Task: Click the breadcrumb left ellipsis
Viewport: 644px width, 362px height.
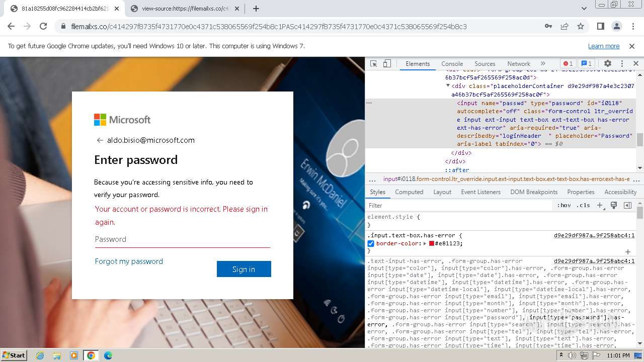Action: tap(372, 179)
